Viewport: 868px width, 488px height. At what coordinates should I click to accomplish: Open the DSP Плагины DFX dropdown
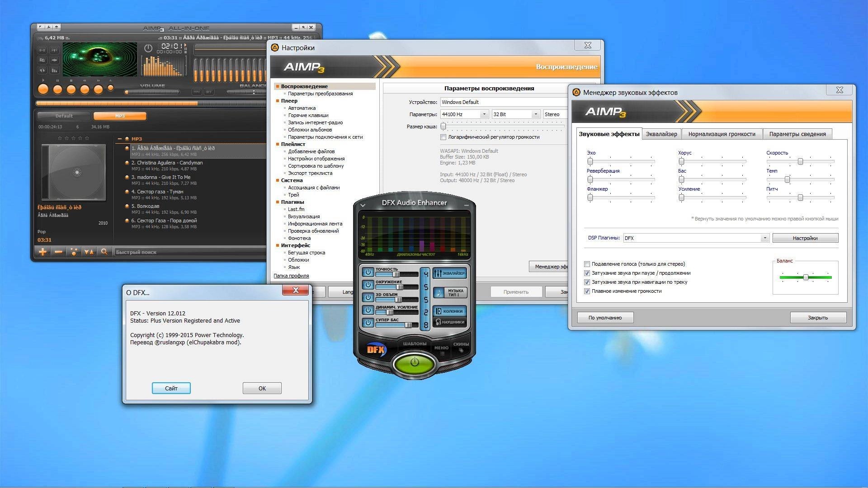point(696,238)
